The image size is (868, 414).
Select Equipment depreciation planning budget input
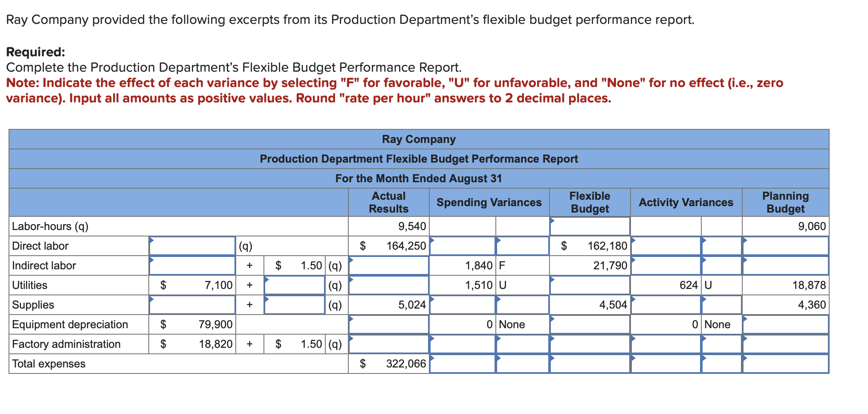[785, 324]
